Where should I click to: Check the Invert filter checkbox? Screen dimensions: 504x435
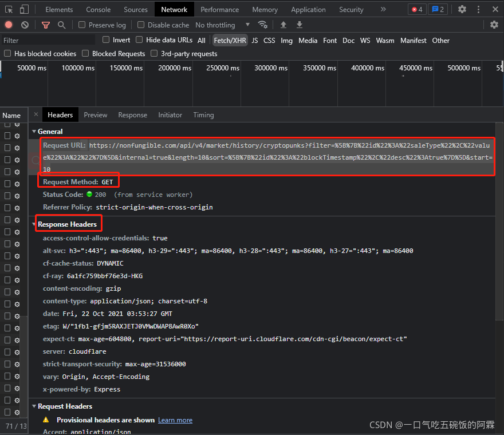point(106,39)
